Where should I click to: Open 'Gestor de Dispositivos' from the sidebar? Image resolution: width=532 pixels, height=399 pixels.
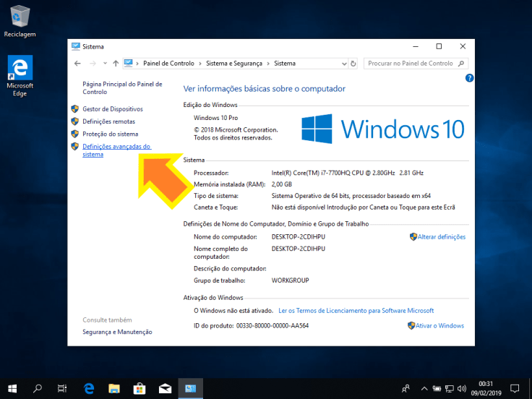[x=112, y=109]
